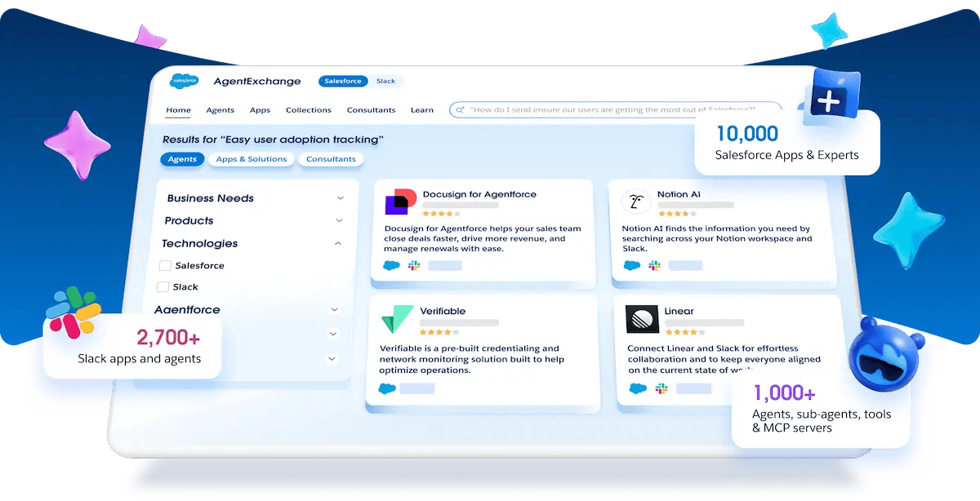Open the Verifiable listing title
The width and height of the screenshot is (980, 501).
pos(443,311)
